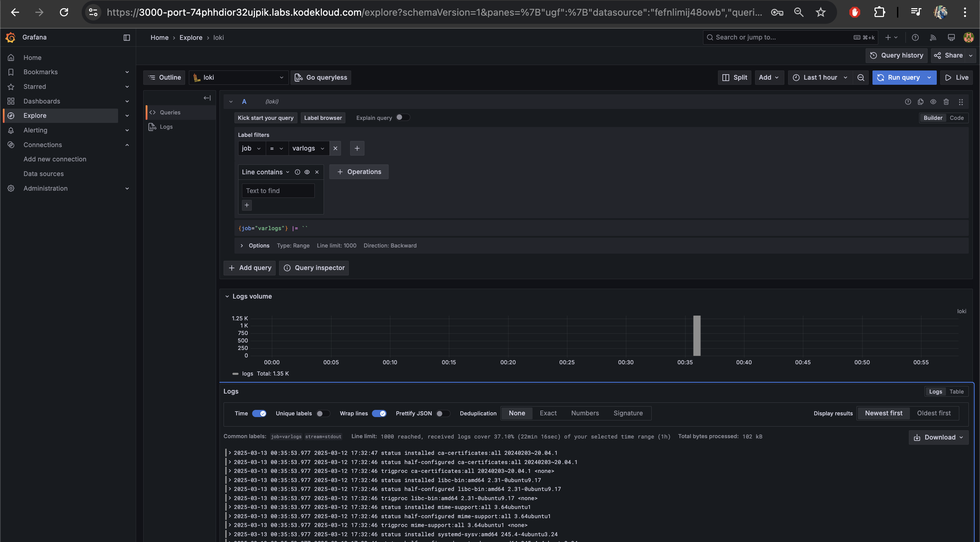Disable the Wrap lines toggle
This screenshot has height=542, width=980.
[x=379, y=413]
